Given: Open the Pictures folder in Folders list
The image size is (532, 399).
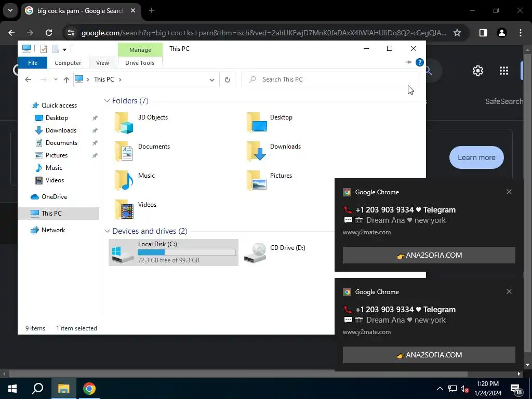Looking at the screenshot, I should pos(270,181).
